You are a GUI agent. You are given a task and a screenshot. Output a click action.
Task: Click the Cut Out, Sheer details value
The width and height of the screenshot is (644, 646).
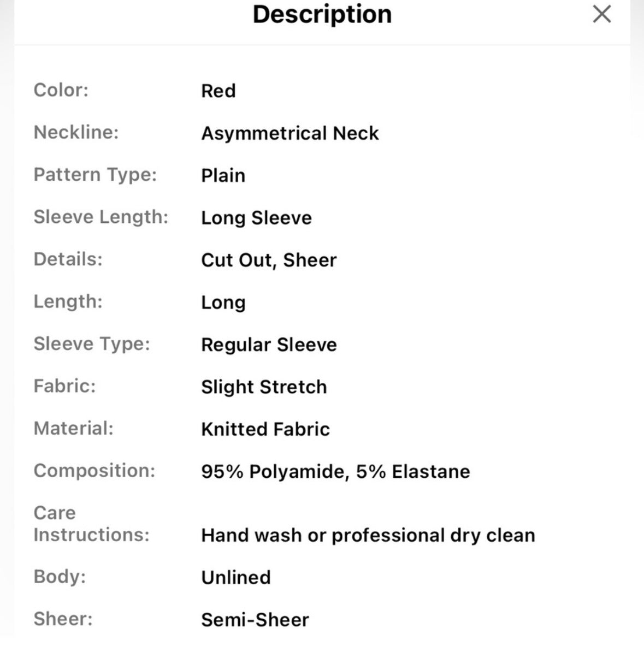point(269,260)
